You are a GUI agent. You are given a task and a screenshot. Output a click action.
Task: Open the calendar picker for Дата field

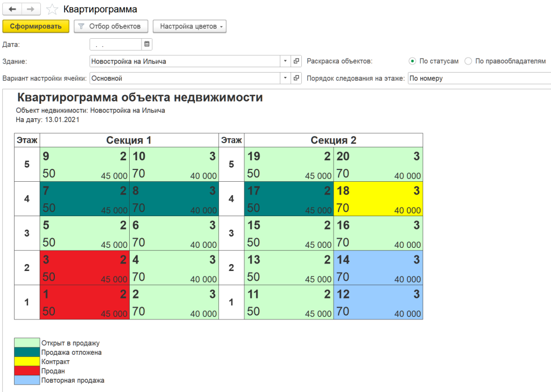click(x=147, y=44)
